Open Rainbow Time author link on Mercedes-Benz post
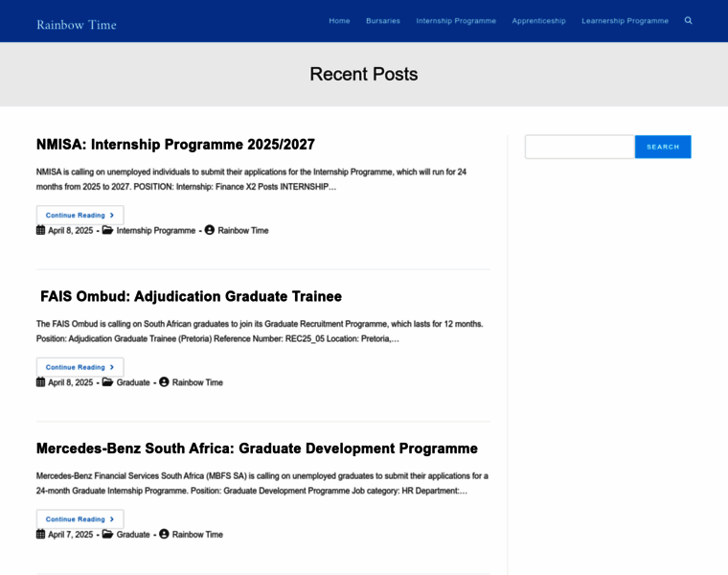 [x=197, y=534]
